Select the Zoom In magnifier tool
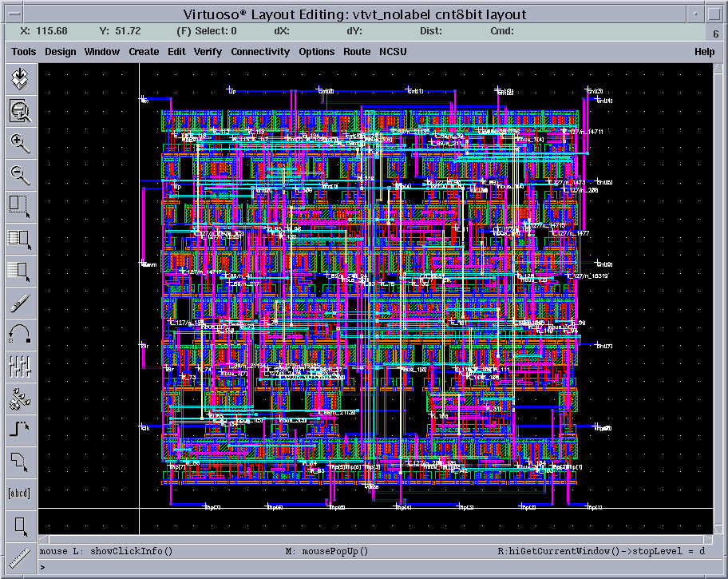The height and width of the screenshot is (579, 728). click(20, 143)
